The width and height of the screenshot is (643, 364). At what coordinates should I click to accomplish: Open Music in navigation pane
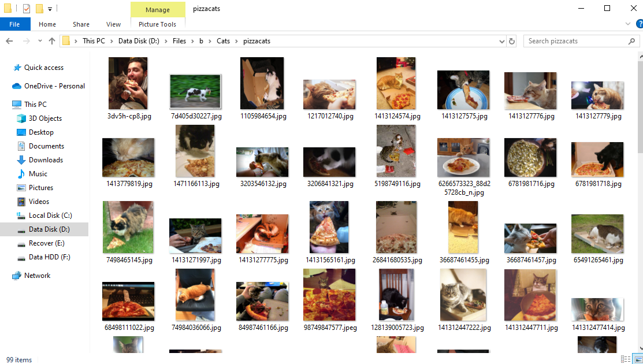38,174
